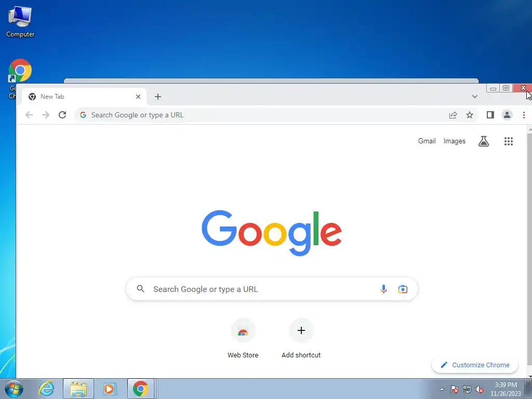Click the page vertical scrollbar
This screenshot has width=532, height=399.
coord(529,249)
